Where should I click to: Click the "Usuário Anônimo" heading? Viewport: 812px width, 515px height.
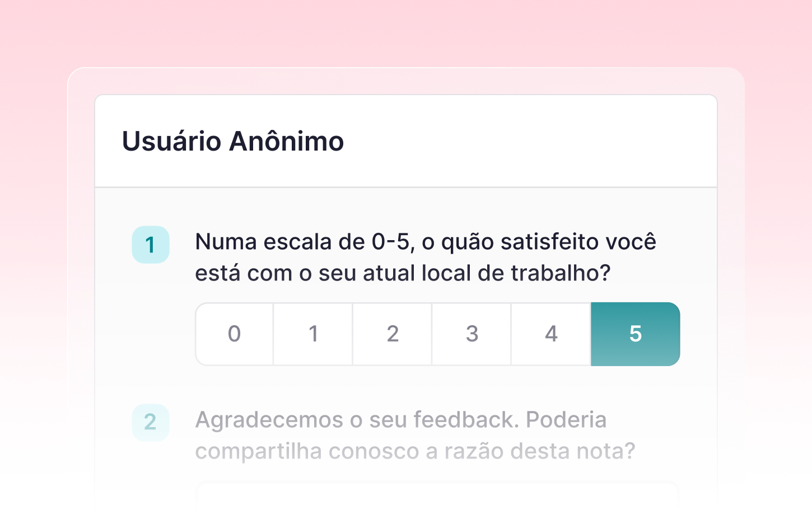pos(233,141)
